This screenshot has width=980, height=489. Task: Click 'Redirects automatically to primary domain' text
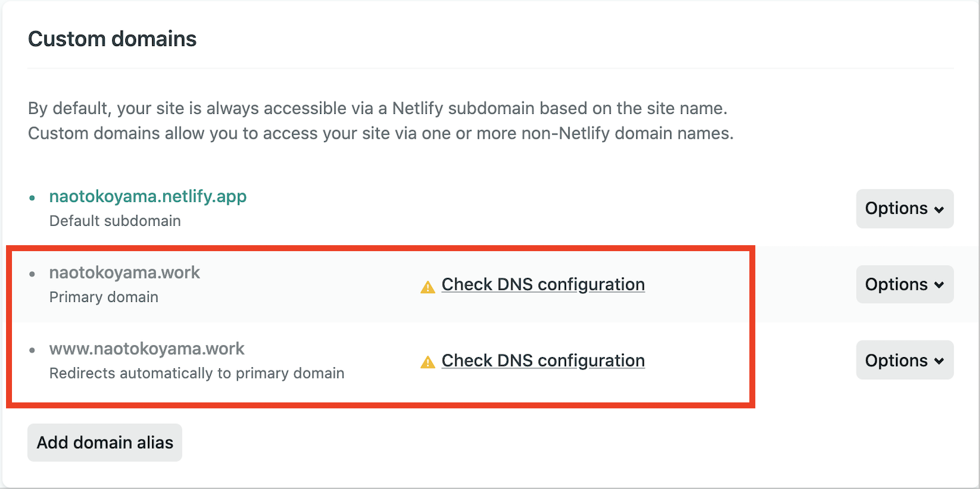[x=197, y=373]
